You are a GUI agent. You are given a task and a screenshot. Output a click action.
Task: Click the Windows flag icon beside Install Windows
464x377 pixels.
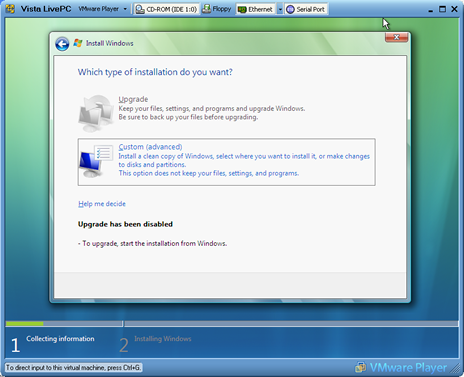pyautogui.click(x=78, y=43)
